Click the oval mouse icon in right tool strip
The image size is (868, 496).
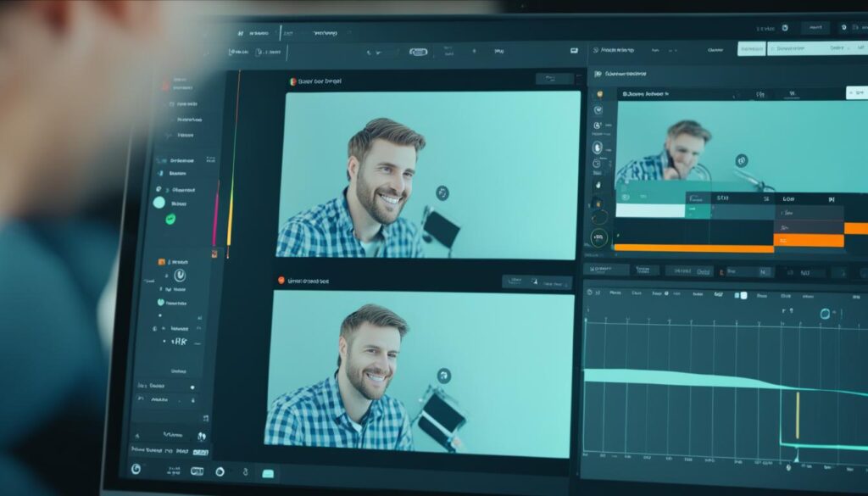(x=598, y=148)
